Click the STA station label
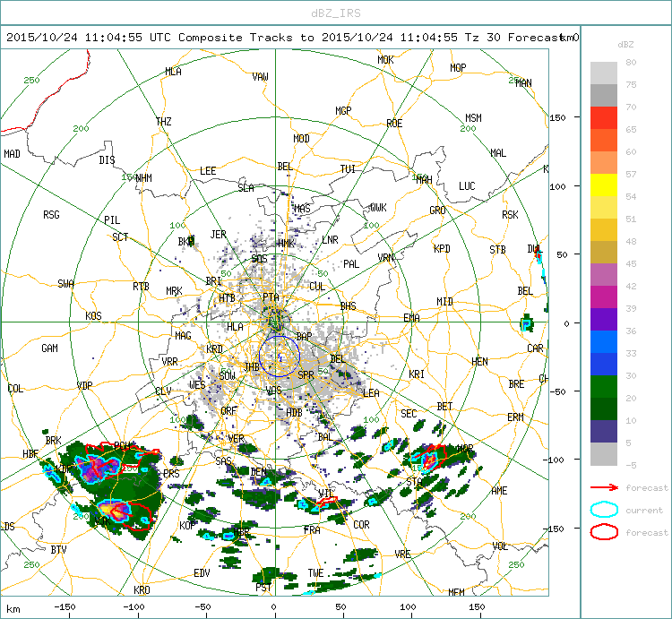The image size is (672, 619). [x=414, y=482]
